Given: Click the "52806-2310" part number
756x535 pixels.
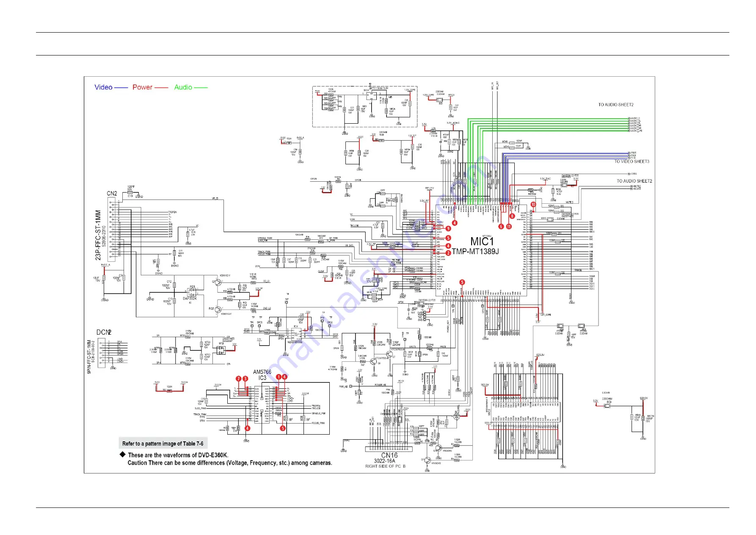Looking at the screenshot, I should click(104, 236).
